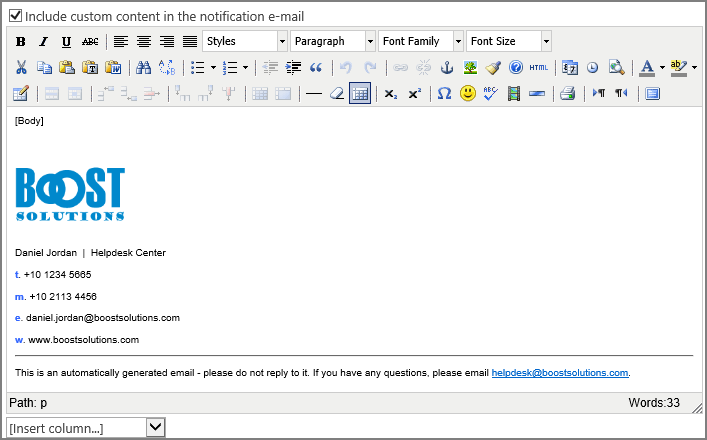Apply background highlight color
Screen dimensions: 707x440
679,68
